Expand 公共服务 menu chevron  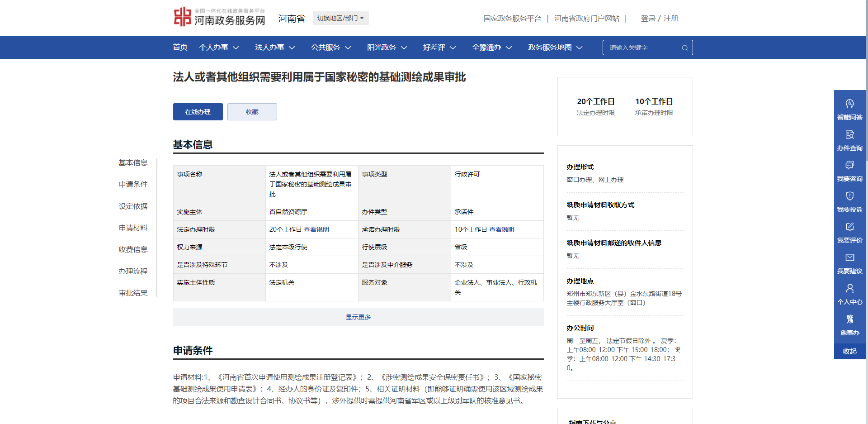(x=348, y=48)
